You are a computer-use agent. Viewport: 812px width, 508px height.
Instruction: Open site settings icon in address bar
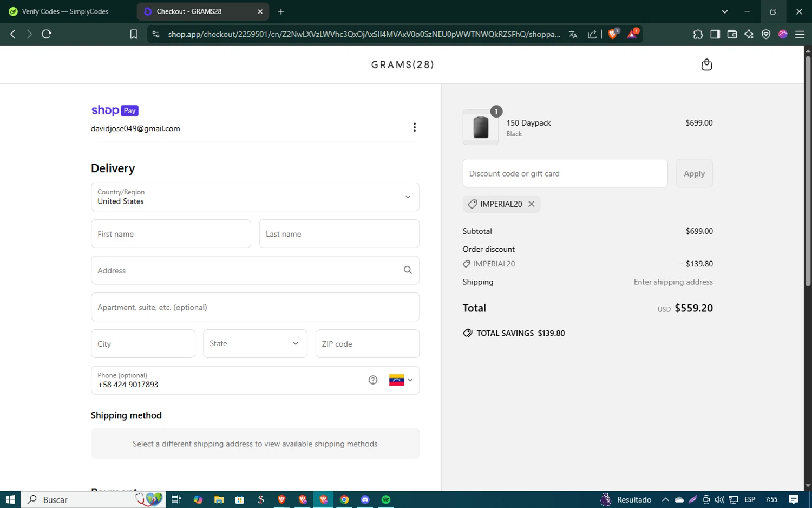pos(156,34)
